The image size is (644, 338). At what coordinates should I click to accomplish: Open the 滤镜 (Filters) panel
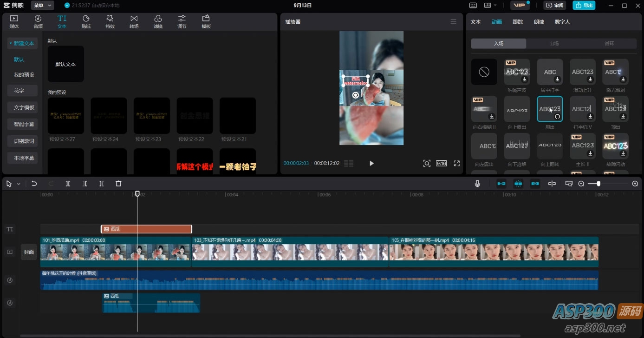click(x=158, y=21)
